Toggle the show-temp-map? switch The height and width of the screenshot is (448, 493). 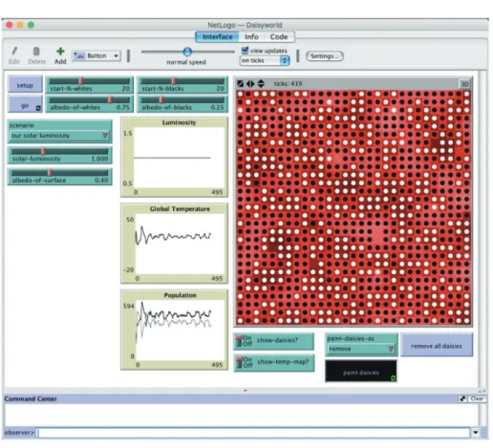point(274,362)
